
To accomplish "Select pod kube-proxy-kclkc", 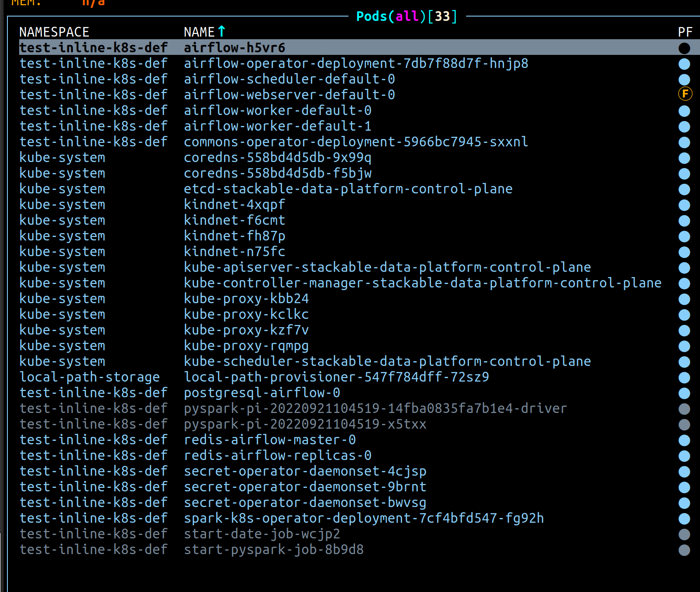I will tap(246, 315).
